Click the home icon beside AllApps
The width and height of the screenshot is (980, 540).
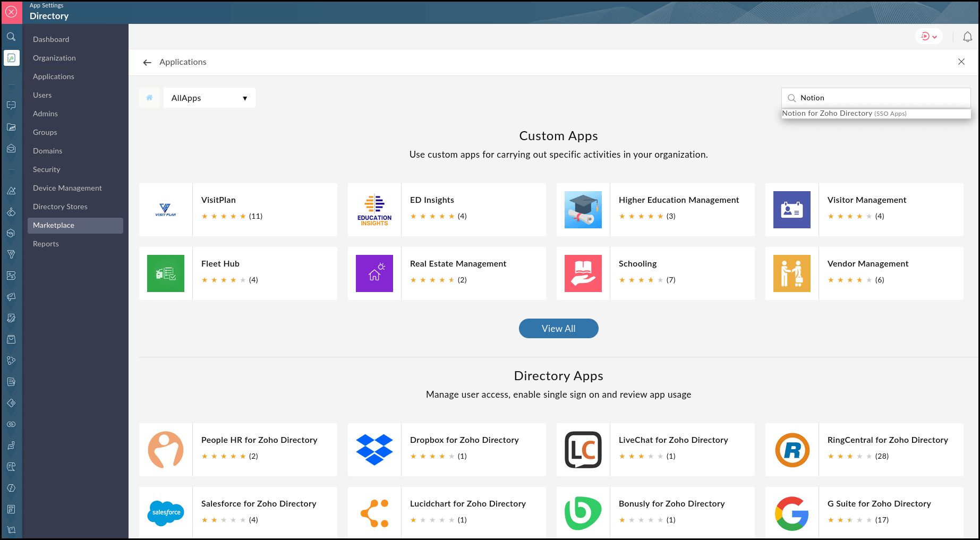pos(149,98)
